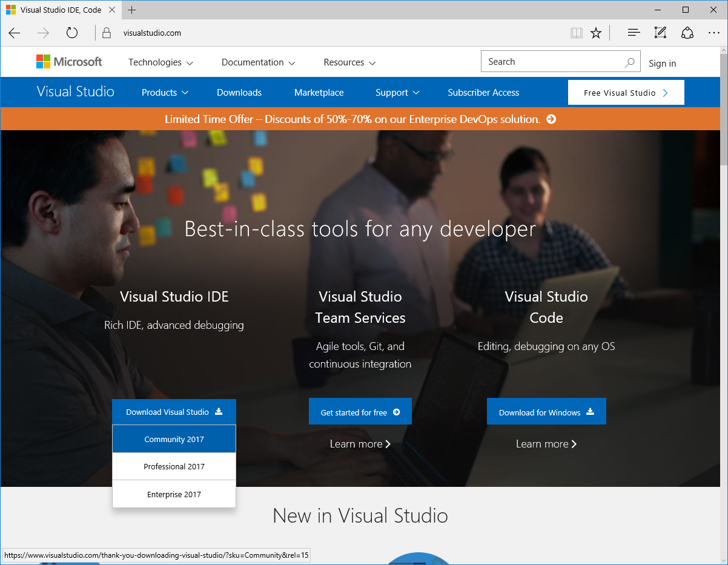
Task: Expand the Support dropdown menu
Action: coord(397,93)
